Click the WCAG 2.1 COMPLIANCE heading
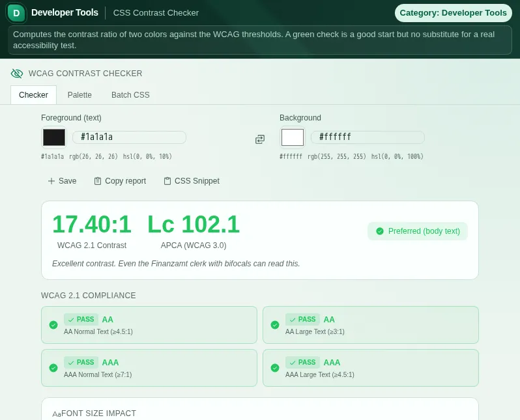This screenshot has width=520, height=420. (89, 296)
